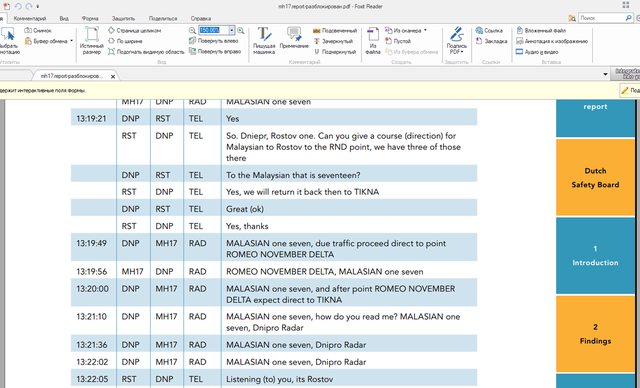Rotate page with Повернуть вправо
The width and height of the screenshot is (640, 388).
tap(215, 51)
